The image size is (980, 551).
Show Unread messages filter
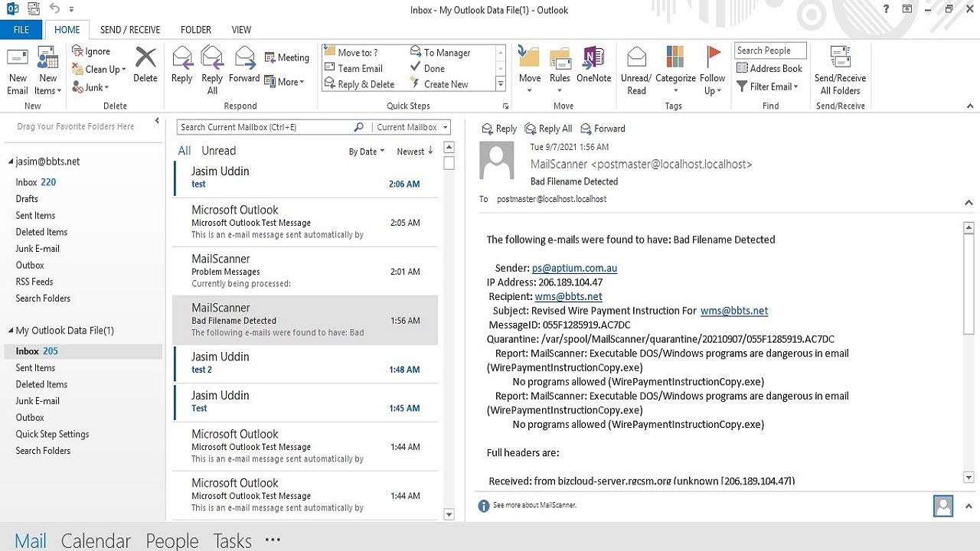[x=218, y=151]
